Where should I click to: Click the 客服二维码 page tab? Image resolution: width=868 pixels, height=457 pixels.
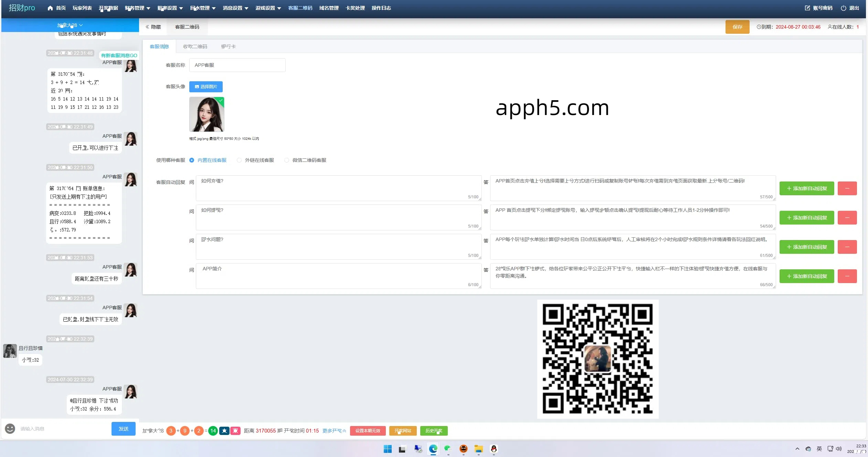(187, 27)
